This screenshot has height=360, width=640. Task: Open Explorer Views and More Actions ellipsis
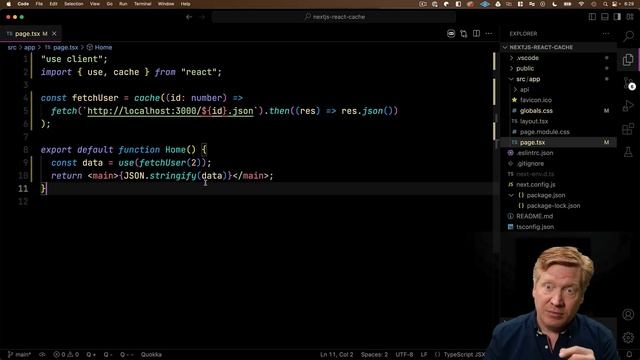click(x=606, y=34)
